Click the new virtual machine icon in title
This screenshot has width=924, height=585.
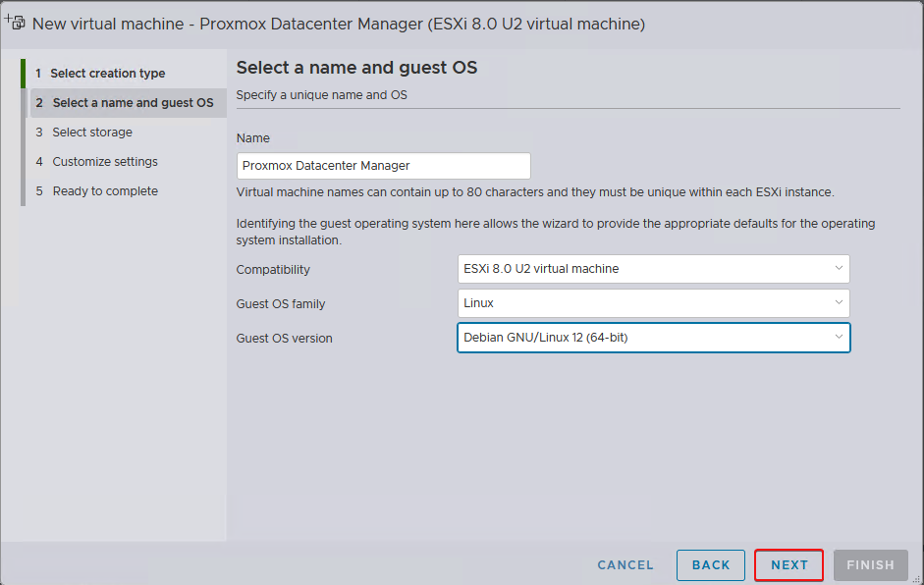pos(15,22)
